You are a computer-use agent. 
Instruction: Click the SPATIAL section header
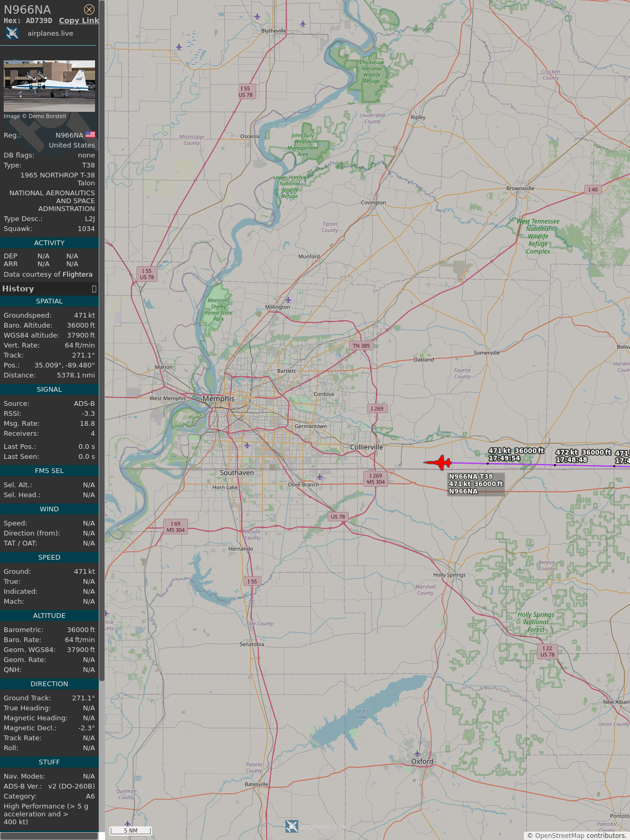pos(49,301)
